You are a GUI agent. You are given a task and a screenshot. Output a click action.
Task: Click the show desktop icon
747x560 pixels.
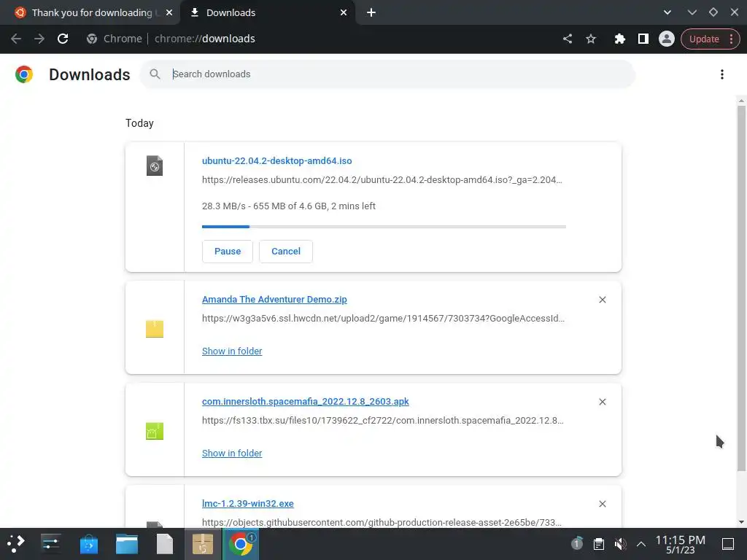pyautogui.click(x=728, y=544)
